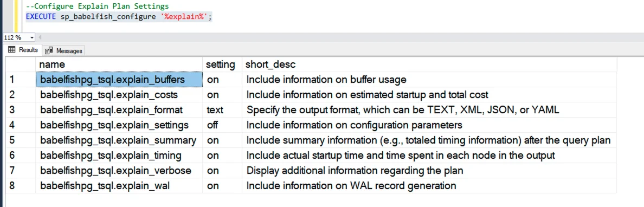Click the WAL record generation description cell

[x=429, y=186]
